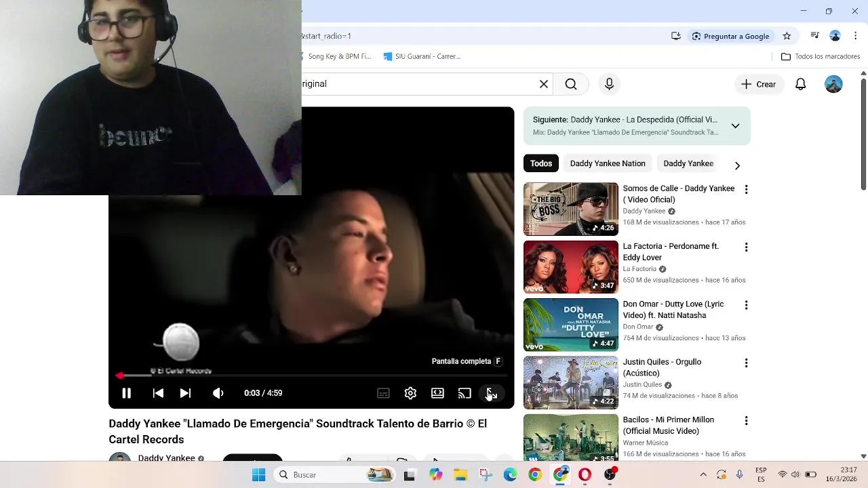Open La Factoria Perdoname video thumbnail

coord(571,267)
